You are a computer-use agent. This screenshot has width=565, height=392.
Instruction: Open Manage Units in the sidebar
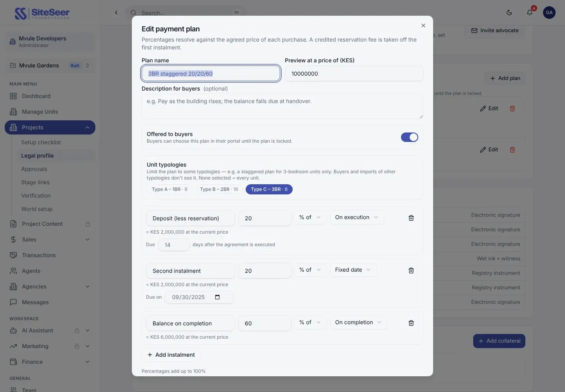pos(50,112)
